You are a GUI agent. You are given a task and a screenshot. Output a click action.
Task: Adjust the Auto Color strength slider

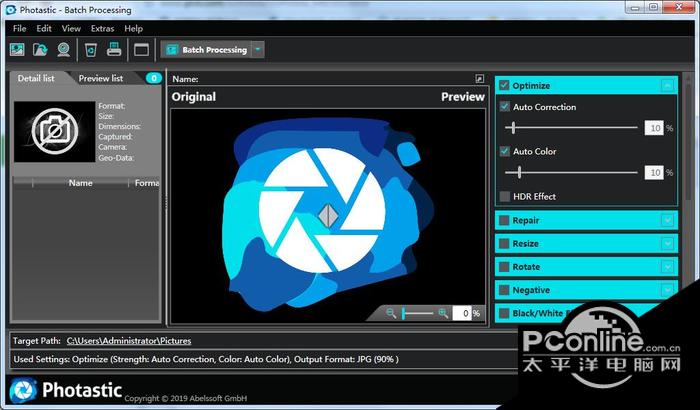click(571, 172)
